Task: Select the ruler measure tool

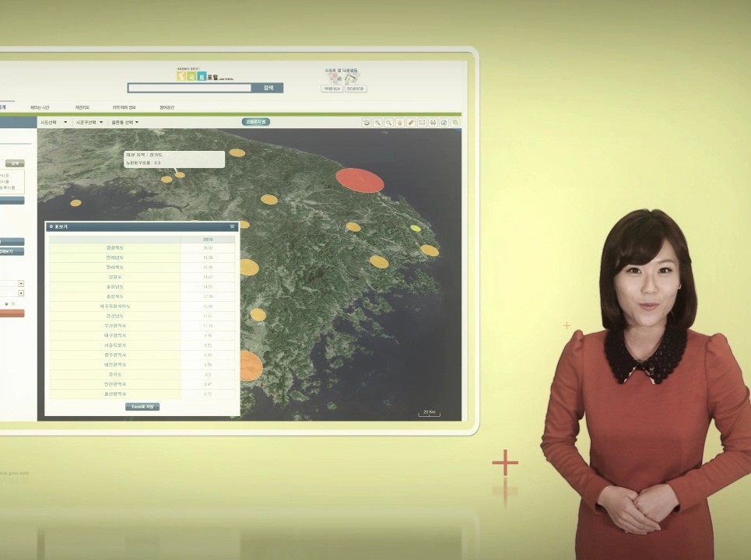Action: point(411,122)
